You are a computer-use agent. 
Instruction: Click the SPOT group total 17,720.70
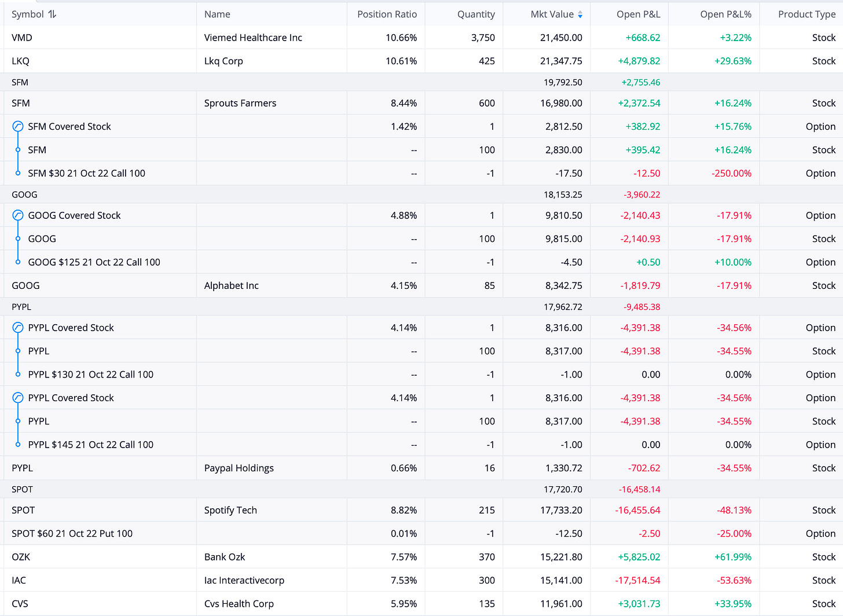pos(563,489)
